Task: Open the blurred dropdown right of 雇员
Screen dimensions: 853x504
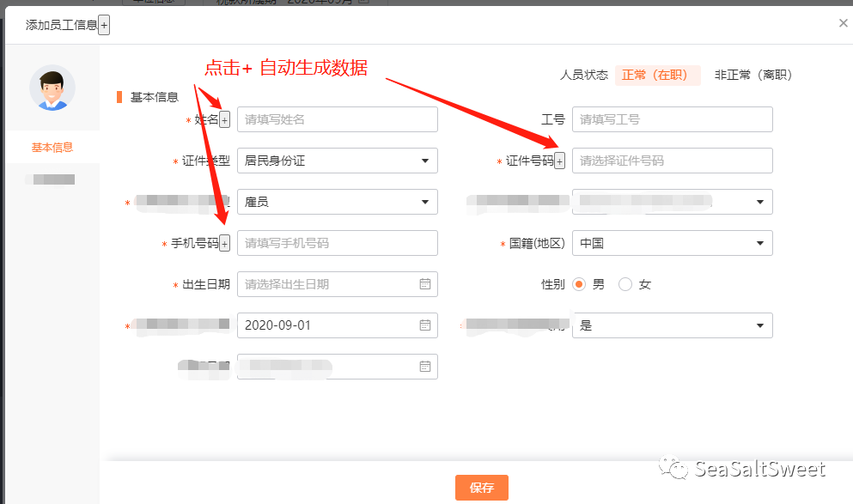Action: point(673,202)
